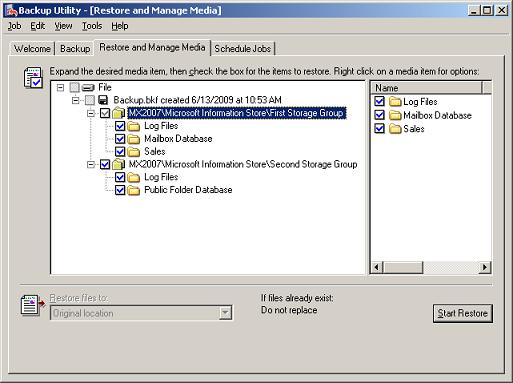Click the Backup Utility title bar icon
The width and height of the screenshot is (513, 383).
point(11,11)
